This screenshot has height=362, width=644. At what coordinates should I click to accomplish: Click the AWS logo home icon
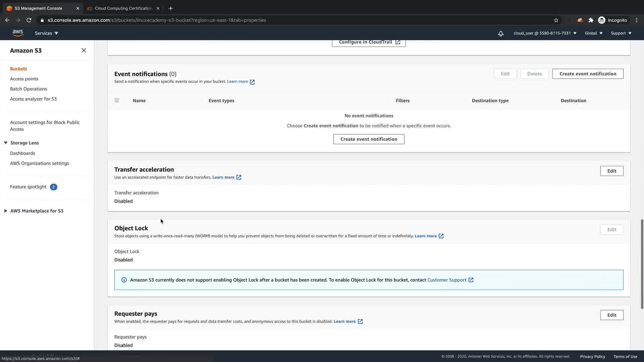pyautogui.click(x=18, y=33)
